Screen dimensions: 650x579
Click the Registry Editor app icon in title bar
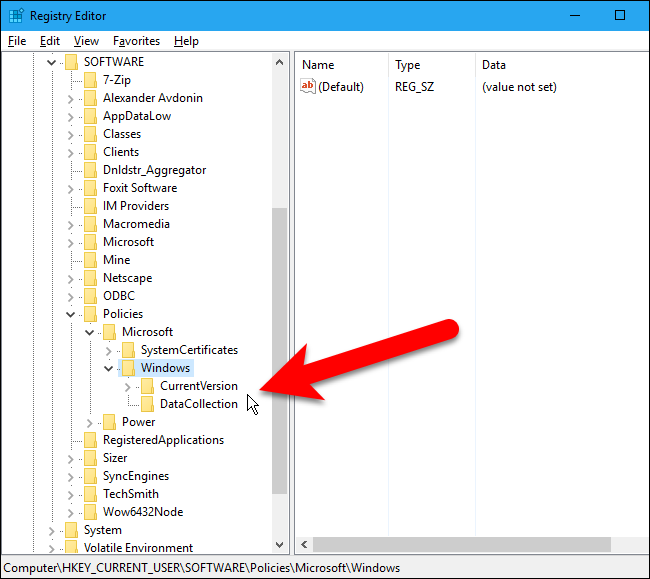tap(16, 16)
